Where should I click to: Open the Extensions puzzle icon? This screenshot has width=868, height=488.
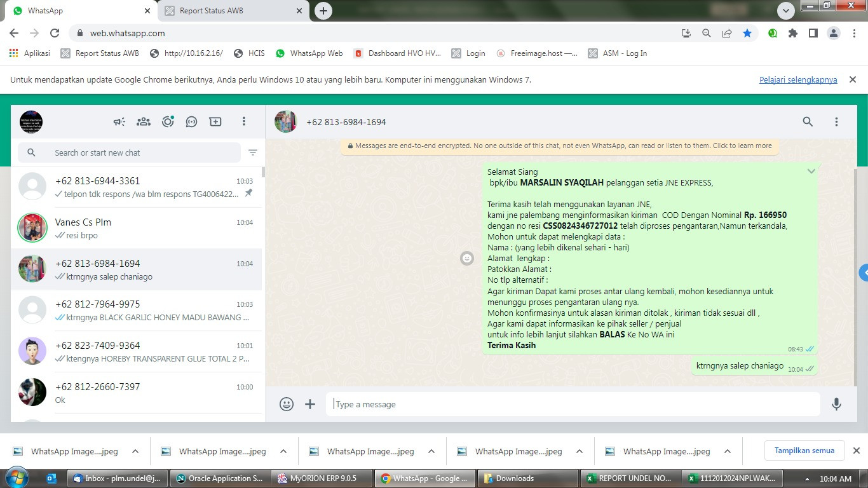tap(793, 33)
